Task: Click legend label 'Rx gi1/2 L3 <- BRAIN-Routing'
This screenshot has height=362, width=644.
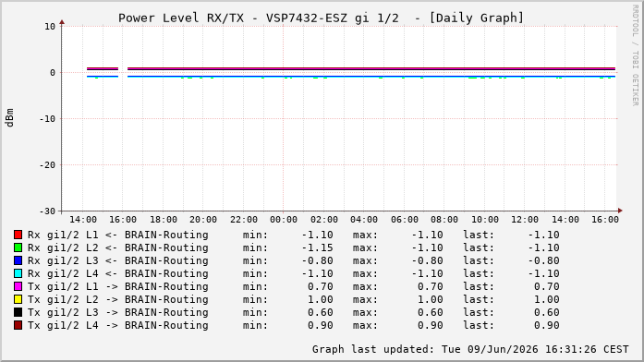Action: pyautogui.click(x=118, y=260)
